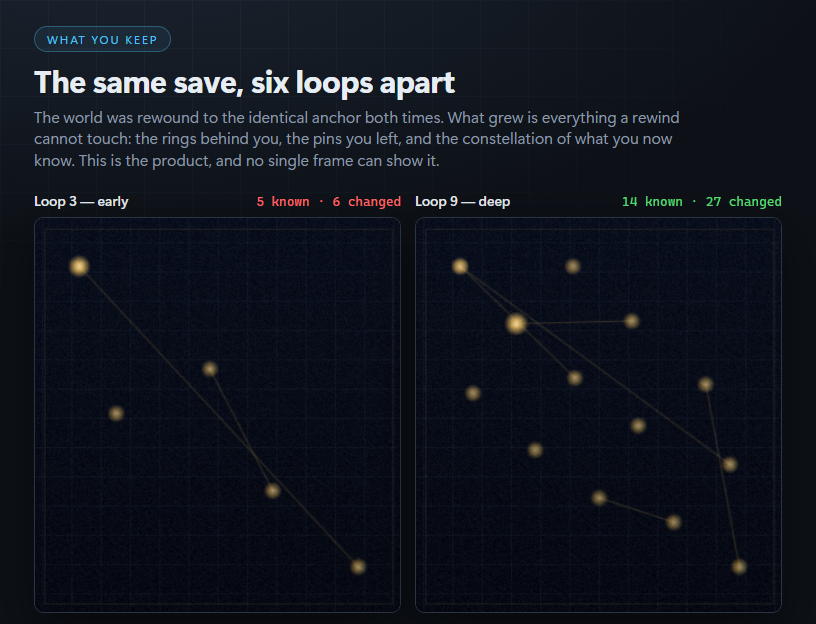Select the Loop 9 — deep label

tap(462, 201)
